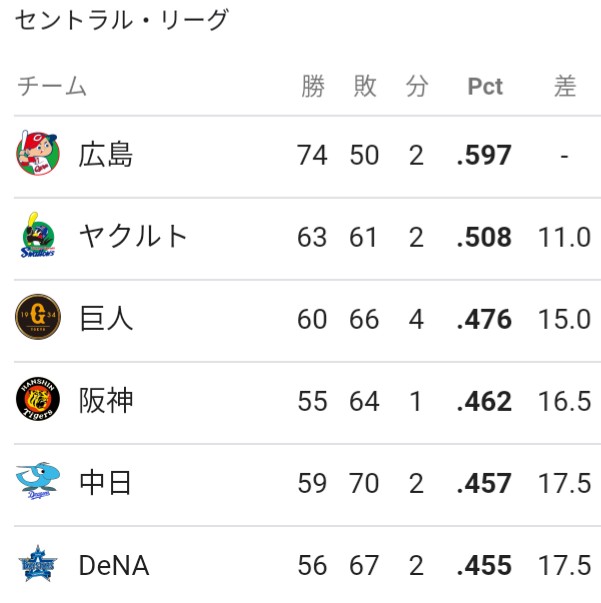The height and width of the screenshot is (603, 601).
Task: Open the DeNA BayStars star logo
Action: pyautogui.click(x=38, y=563)
